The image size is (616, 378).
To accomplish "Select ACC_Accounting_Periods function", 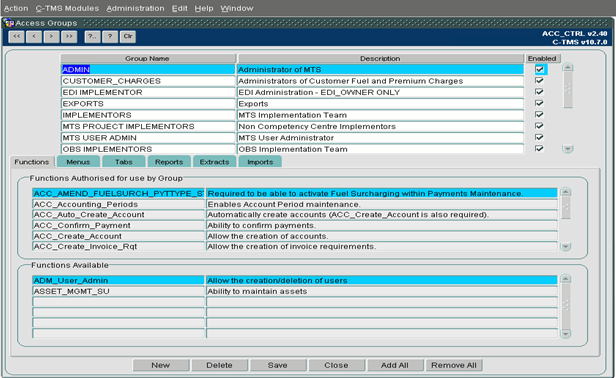I will (118, 204).
